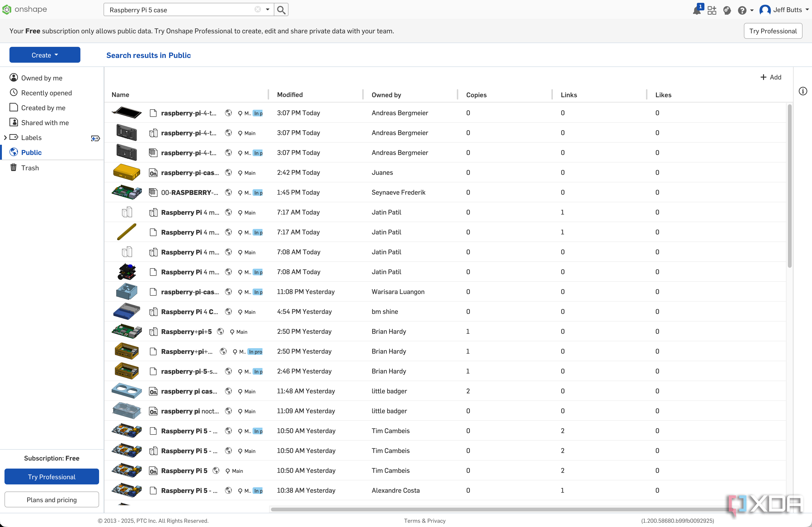812x527 pixels.
Task: Open Terms & Privacy link
Action: point(425,521)
